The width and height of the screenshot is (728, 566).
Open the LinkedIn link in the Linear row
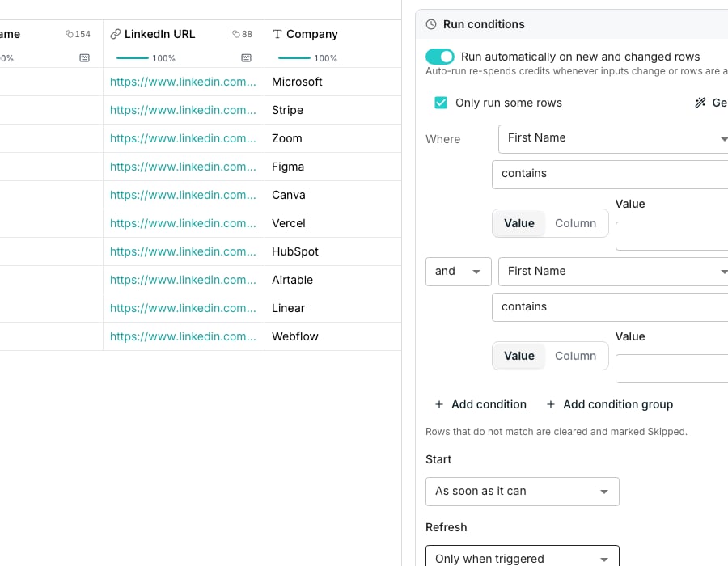183,308
